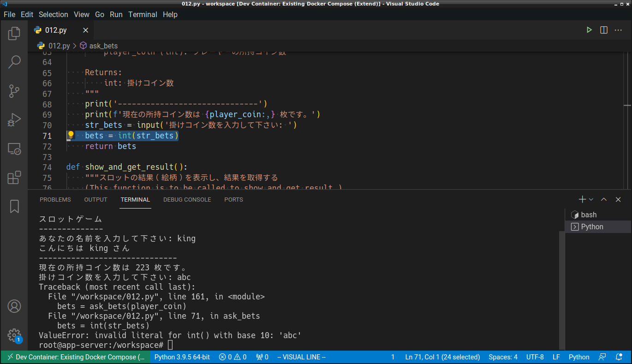Screen dimensions: 632x364
Task: Open the Run and Debug view
Action: pos(14,119)
